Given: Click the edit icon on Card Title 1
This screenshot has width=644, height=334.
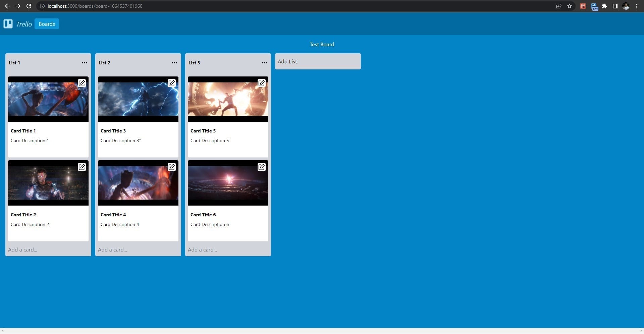Looking at the screenshot, I should coord(82,83).
